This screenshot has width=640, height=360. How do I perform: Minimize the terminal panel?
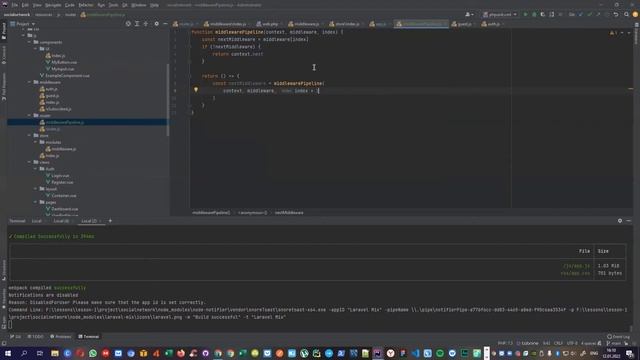[629, 221]
